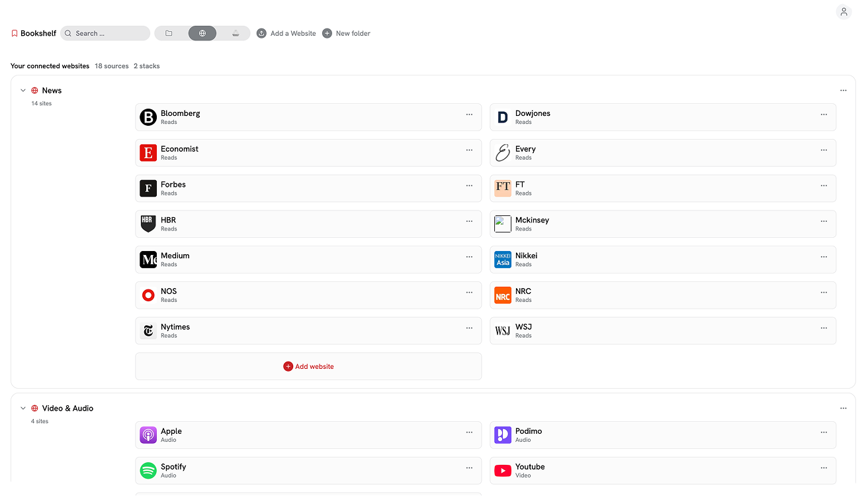Click the red Add website button
The height and width of the screenshot is (496, 868).
tap(308, 366)
